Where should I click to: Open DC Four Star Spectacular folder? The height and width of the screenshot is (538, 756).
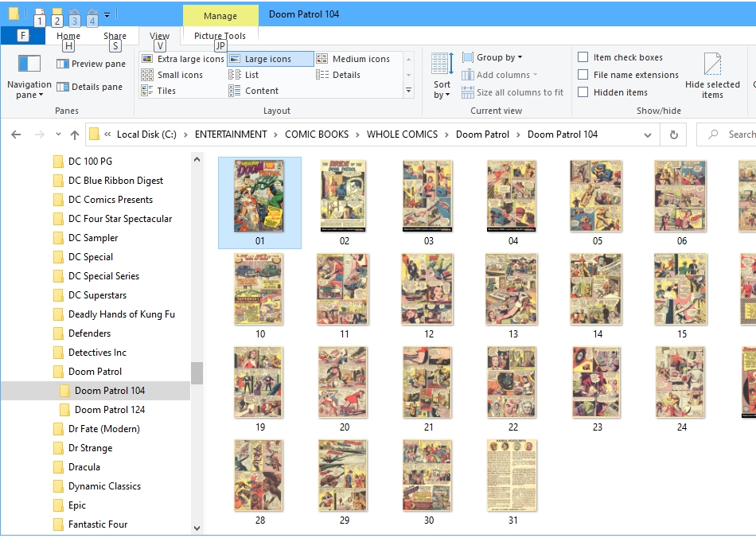point(120,219)
